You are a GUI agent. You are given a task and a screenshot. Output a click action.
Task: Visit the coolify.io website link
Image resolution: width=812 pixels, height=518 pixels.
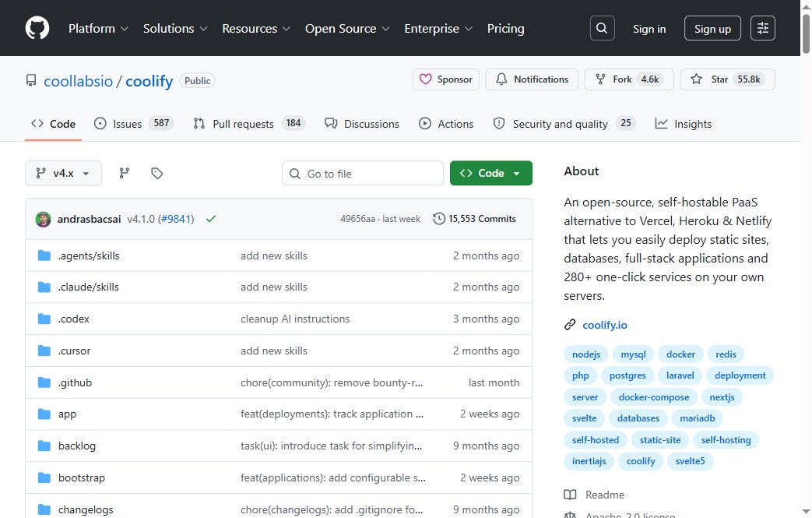[x=605, y=325]
